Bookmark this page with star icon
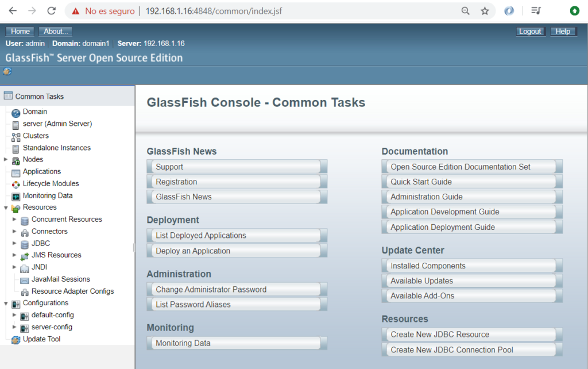The height and width of the screenshot is (369, 588). point(485,11)
